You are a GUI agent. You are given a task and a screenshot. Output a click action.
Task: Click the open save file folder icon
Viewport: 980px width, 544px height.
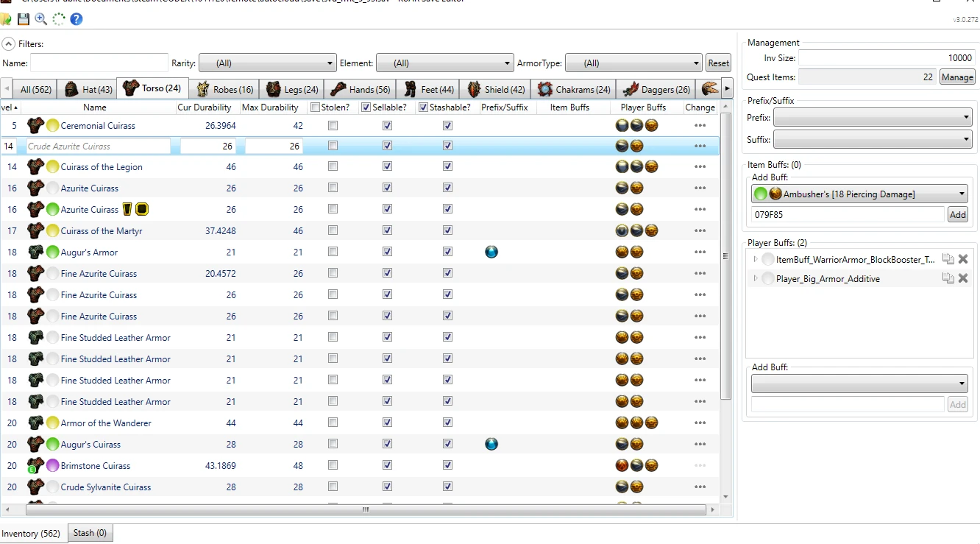[7, 19]
